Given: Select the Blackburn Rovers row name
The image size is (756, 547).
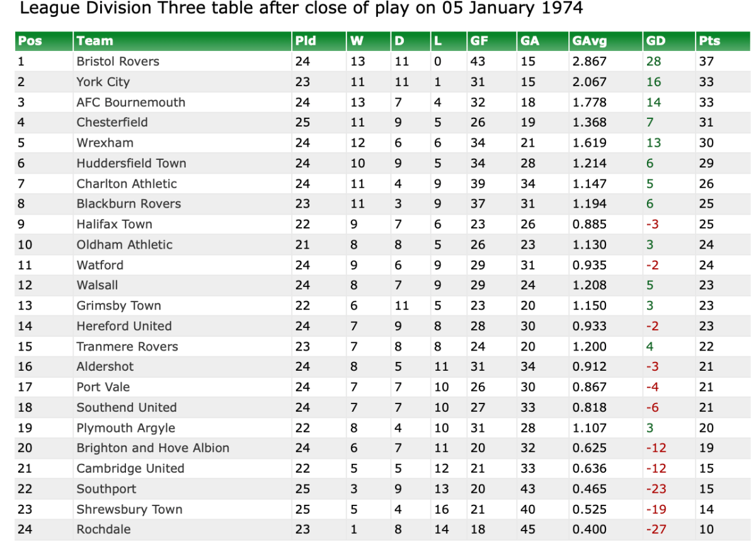Looking at the screenshot, I should coord(129,204).
